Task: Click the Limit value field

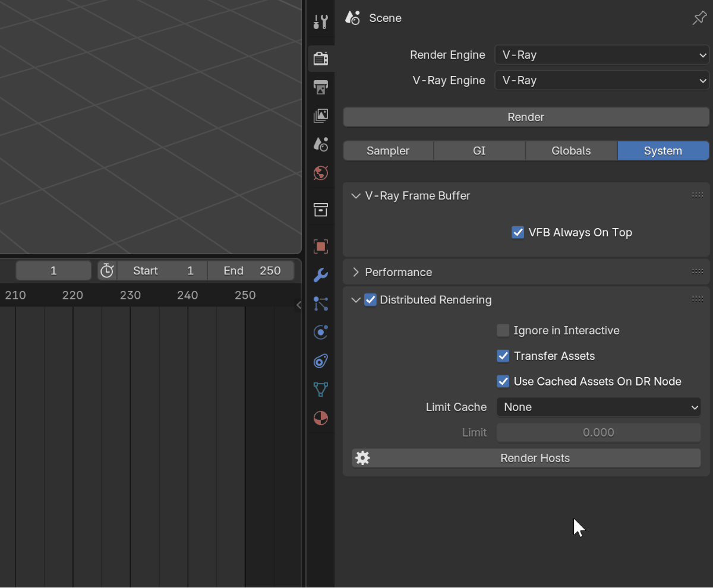Action: tap(598, 432)
